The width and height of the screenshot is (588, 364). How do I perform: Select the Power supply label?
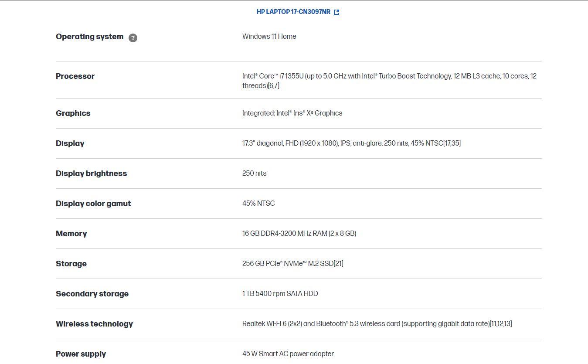point(81,354)
